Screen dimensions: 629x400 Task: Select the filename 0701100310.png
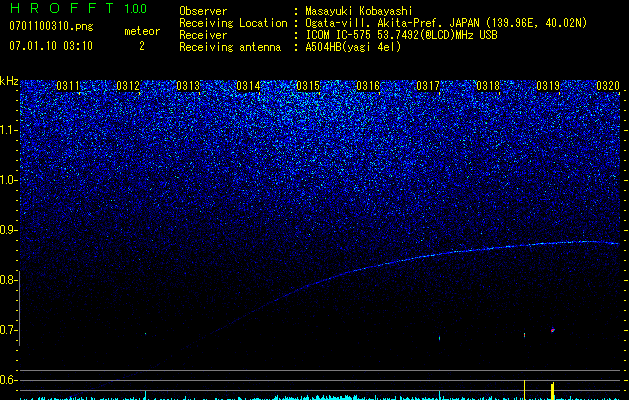(x=51, y=26)
